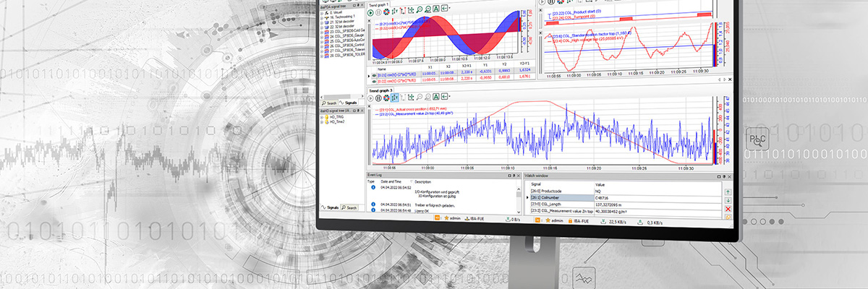Open the dropdown arrow beside Trend graph 3 back icon
The image size is (868, 289).
pyautogui.click(x=449, y=98)
